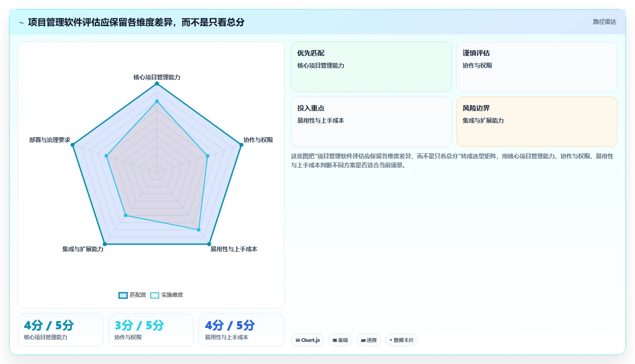This screenshot has width=635, height=364.
Task: Click the 4分 / 5分 易用性与上手成本 stat card
Action: click(x=241, y=330)
